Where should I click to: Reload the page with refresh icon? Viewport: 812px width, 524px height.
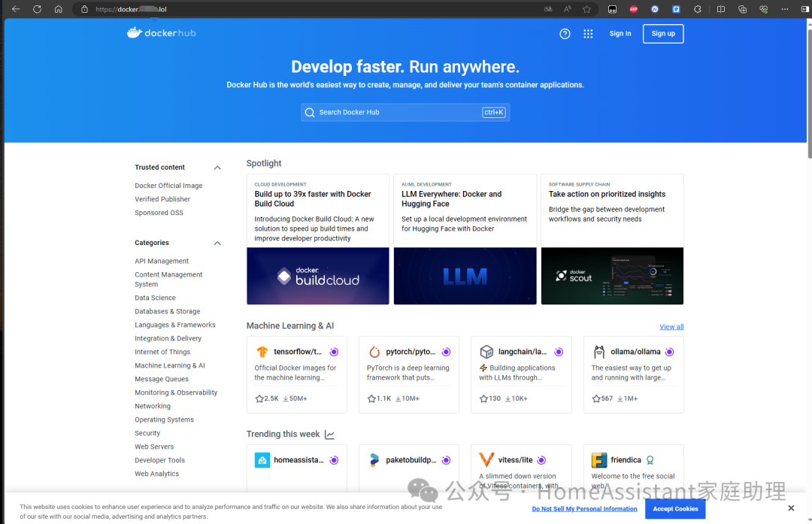(38, 9)
